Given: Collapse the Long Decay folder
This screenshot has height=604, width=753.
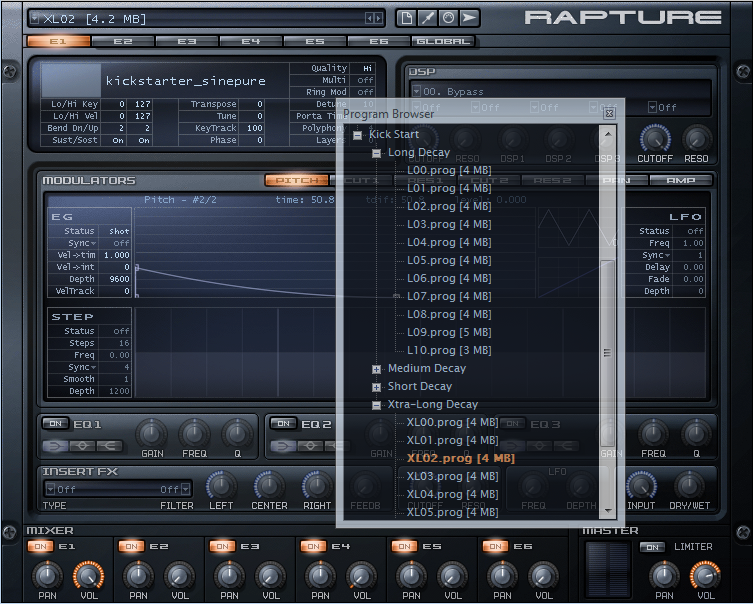Looking at the screenshot, I should (x=377, y=153).
